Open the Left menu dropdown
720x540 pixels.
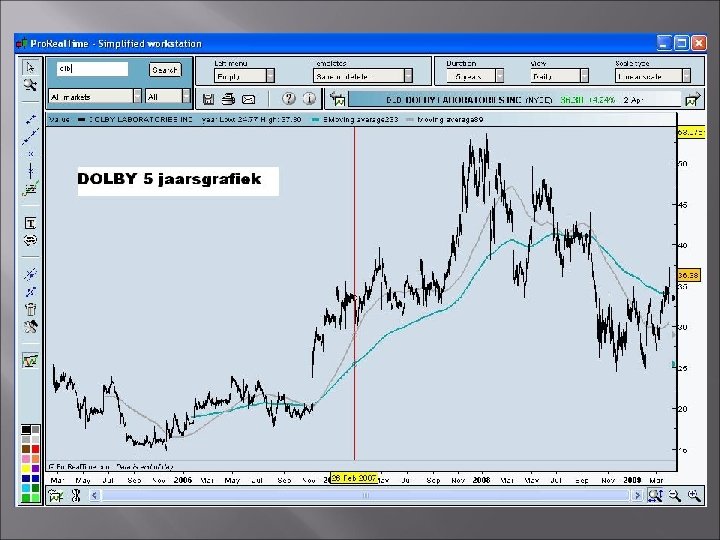[244, 76]
